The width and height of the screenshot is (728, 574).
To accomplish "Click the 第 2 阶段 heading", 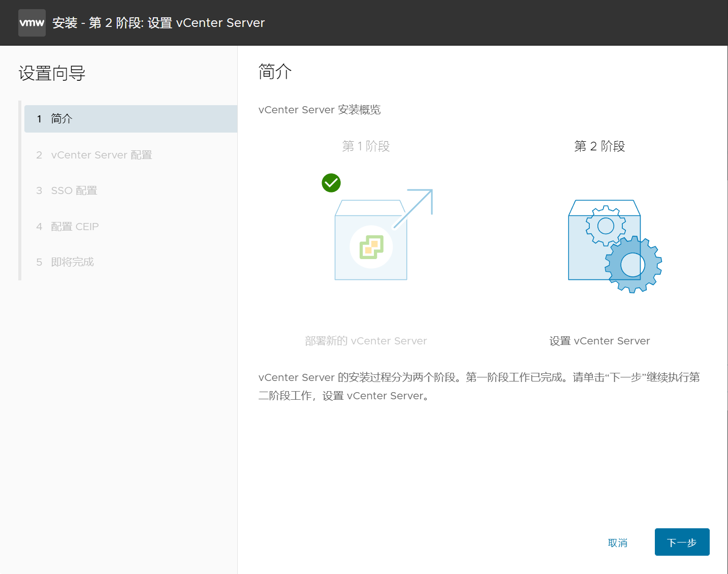I will tap(599, 146).
